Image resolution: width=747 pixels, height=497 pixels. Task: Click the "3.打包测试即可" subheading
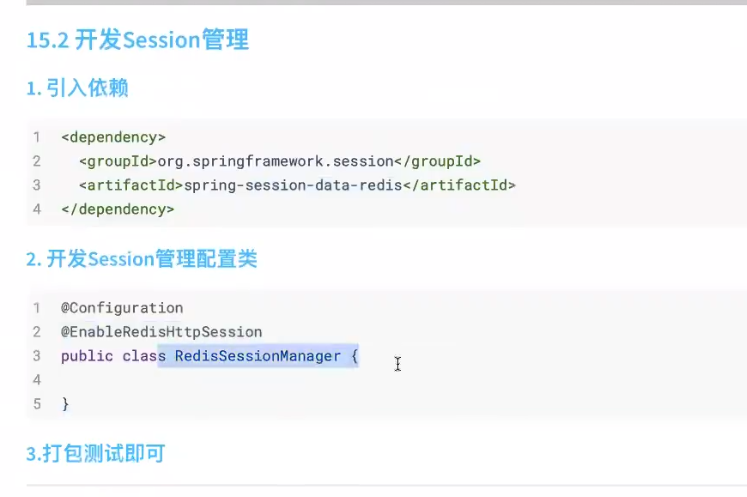click(x=95, y=453)
